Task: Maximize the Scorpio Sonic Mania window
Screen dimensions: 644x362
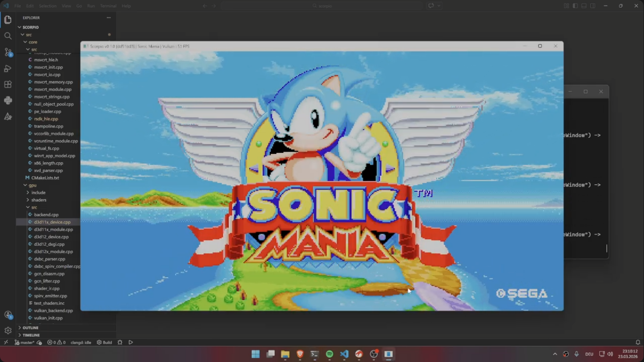Action: pyautogui.click(x=540, y=46)
